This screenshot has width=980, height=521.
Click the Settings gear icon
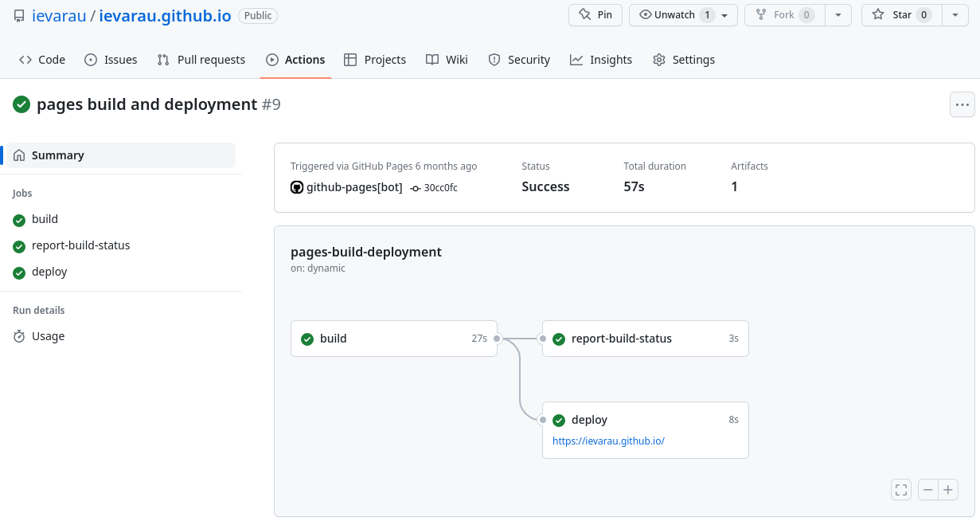click(659, 60)
